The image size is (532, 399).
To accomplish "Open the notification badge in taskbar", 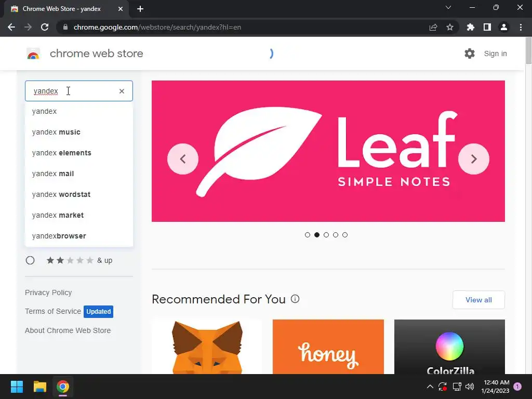I will coord(517,386).
